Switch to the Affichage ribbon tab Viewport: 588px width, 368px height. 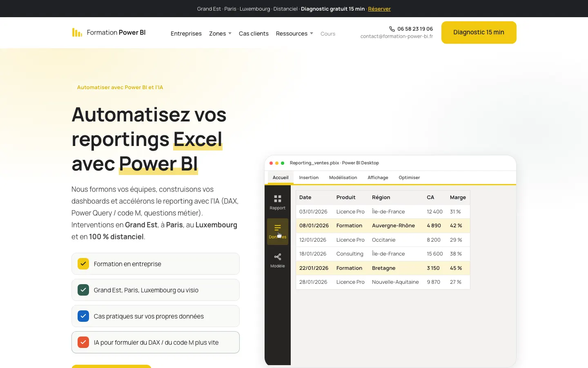[378, 177]
